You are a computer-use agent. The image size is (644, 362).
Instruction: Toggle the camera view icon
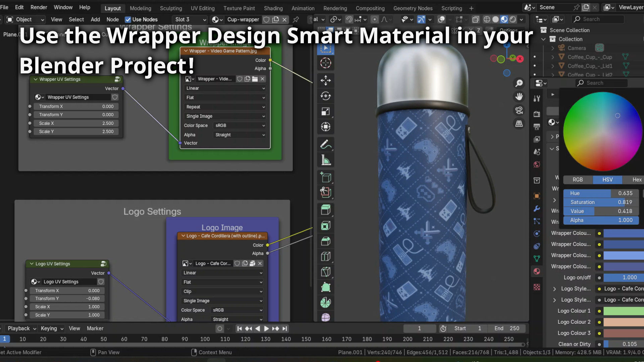pos(519,110)
